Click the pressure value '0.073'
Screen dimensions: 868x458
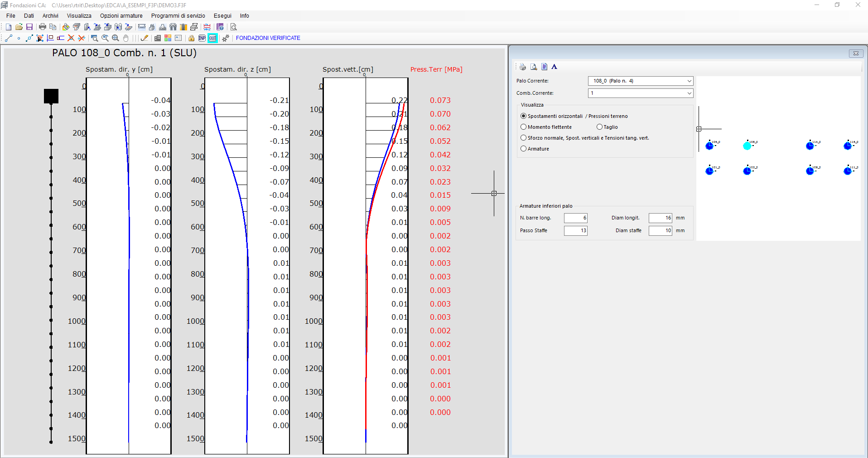coord(440,100)
